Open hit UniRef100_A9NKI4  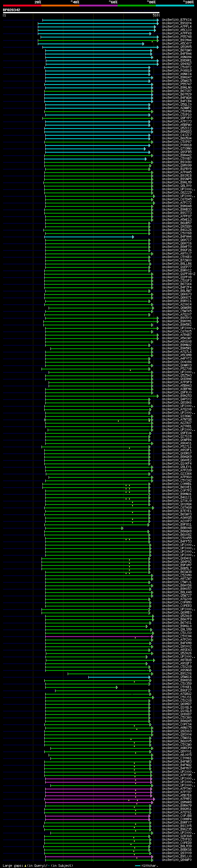click(177, 74)
